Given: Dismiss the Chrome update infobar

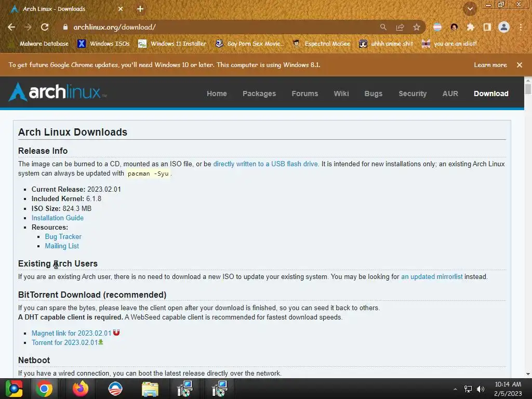Looking at the screenshot, I should pos(520,65).
